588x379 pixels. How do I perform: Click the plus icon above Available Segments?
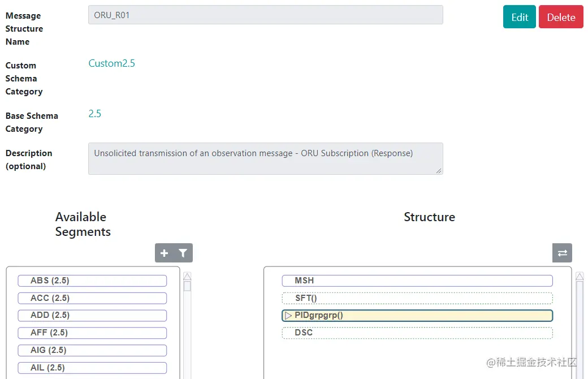point(165,253)
